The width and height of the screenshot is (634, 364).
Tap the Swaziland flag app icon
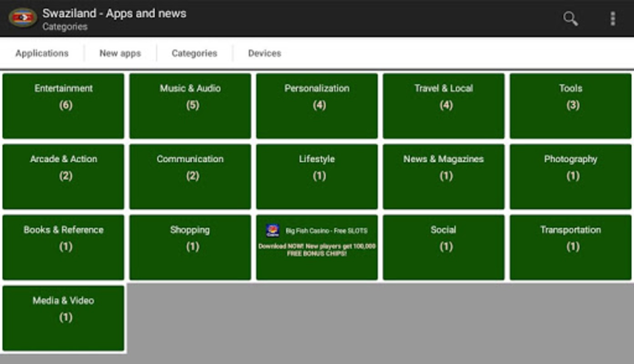[x=23, y=18]
